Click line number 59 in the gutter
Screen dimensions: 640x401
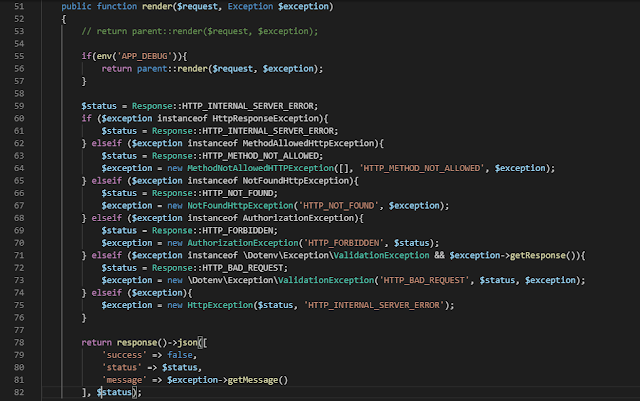[19, 106]
